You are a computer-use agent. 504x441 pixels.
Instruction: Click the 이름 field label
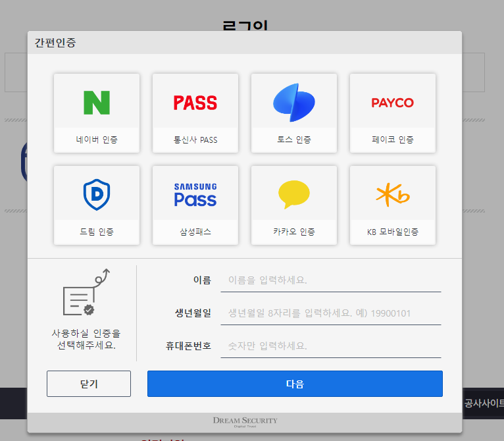tap(202, 280)
